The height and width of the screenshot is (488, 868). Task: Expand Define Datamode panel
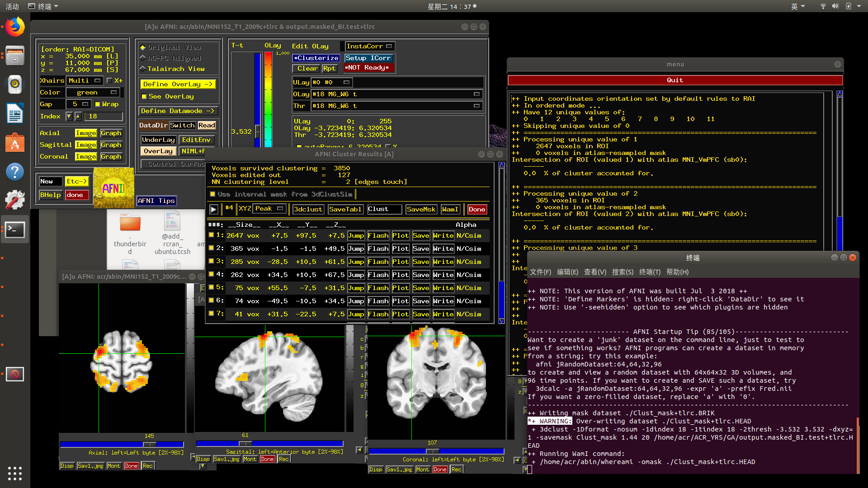click(x=178, y=111)
